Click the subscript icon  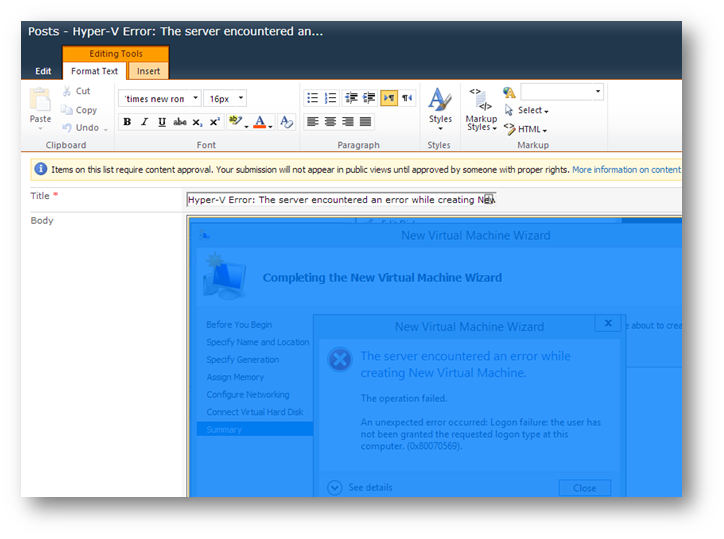click(197, 122)
